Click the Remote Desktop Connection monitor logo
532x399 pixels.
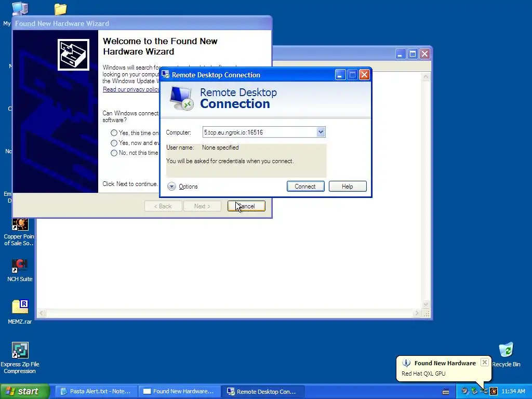pos(181,98)
